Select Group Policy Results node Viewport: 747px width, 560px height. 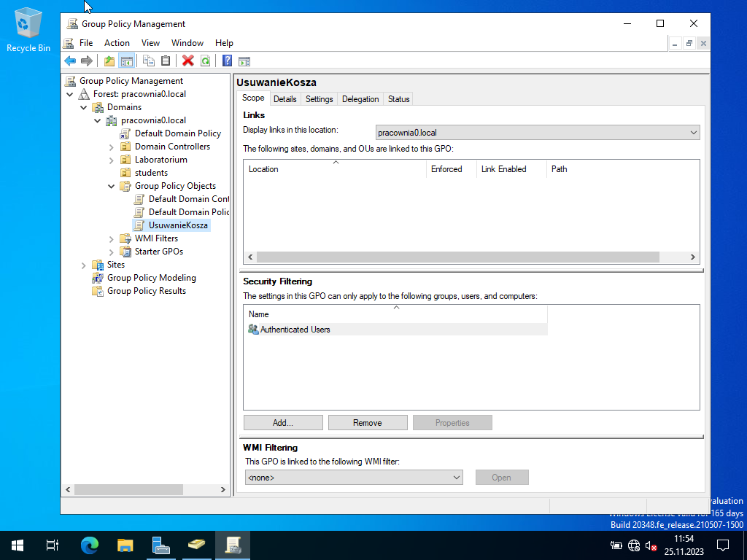coord(146,291)
